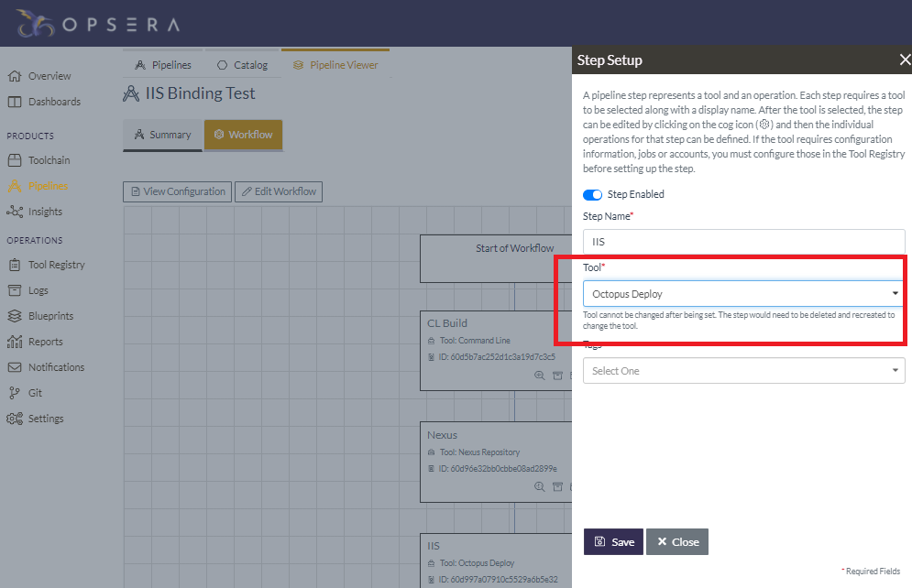Toggle the Step Enabled switch
Viewport: 912px width, 588px height.
coord(593,194)
